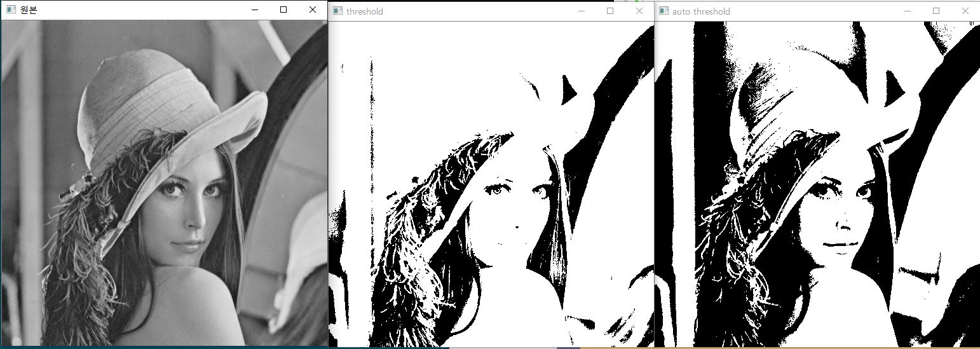The height and width of the screenshot is (349, 980).
Task: Click the app icon in the threshold window title bar
Action: tap(338, 11)
